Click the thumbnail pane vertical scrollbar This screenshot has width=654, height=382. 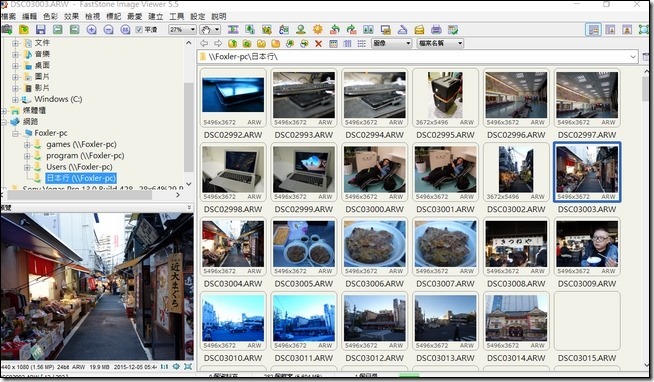(645, 89)
